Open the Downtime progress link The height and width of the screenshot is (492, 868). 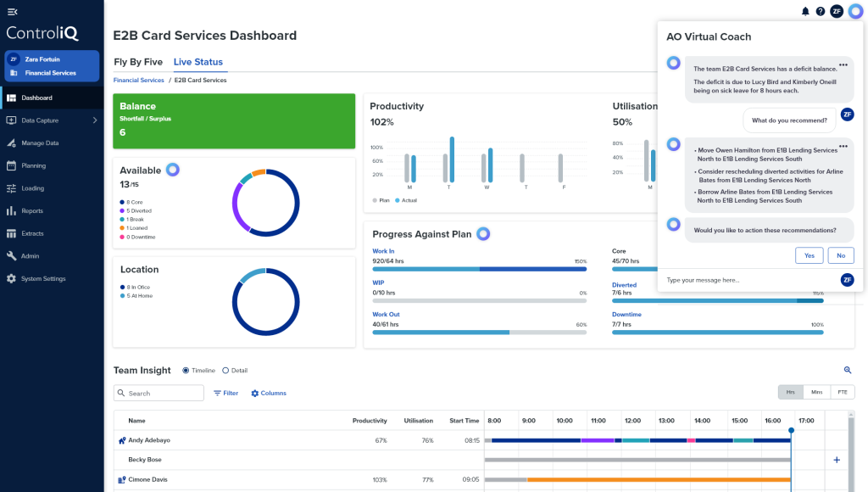point(626,314)
